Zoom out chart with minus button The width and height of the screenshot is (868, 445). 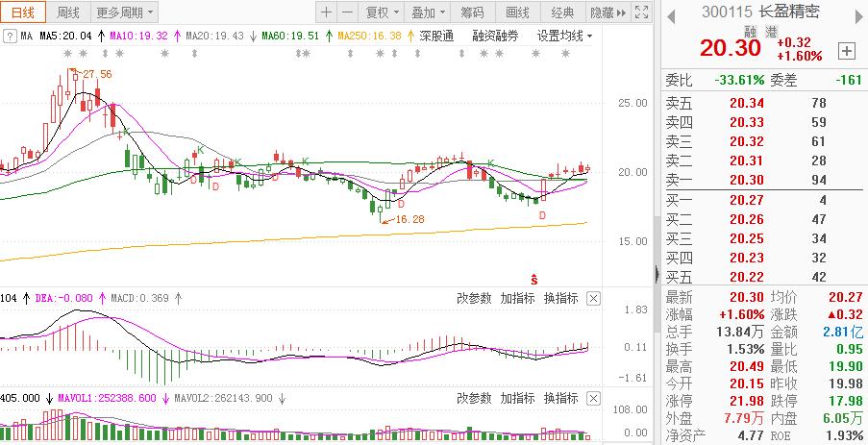348,12
